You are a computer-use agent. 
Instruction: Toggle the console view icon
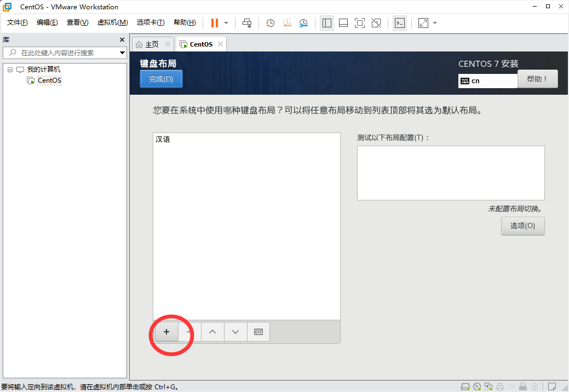[400, 23]
